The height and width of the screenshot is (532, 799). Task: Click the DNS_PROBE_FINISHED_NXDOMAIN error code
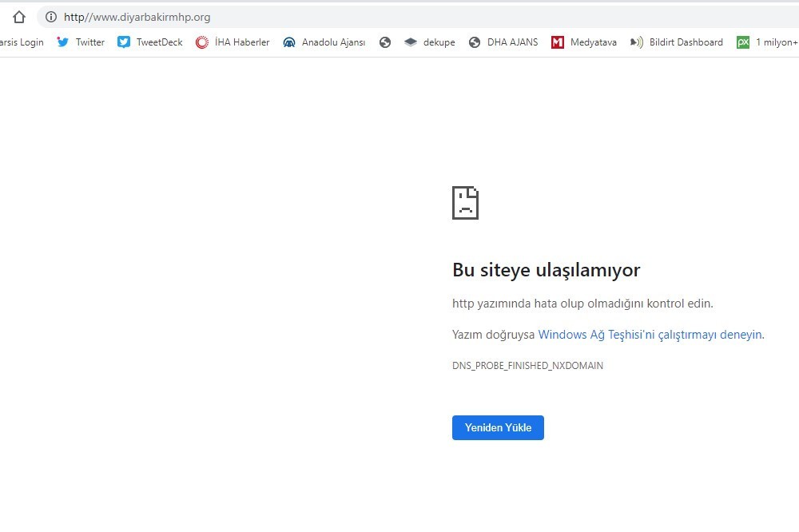527,365
